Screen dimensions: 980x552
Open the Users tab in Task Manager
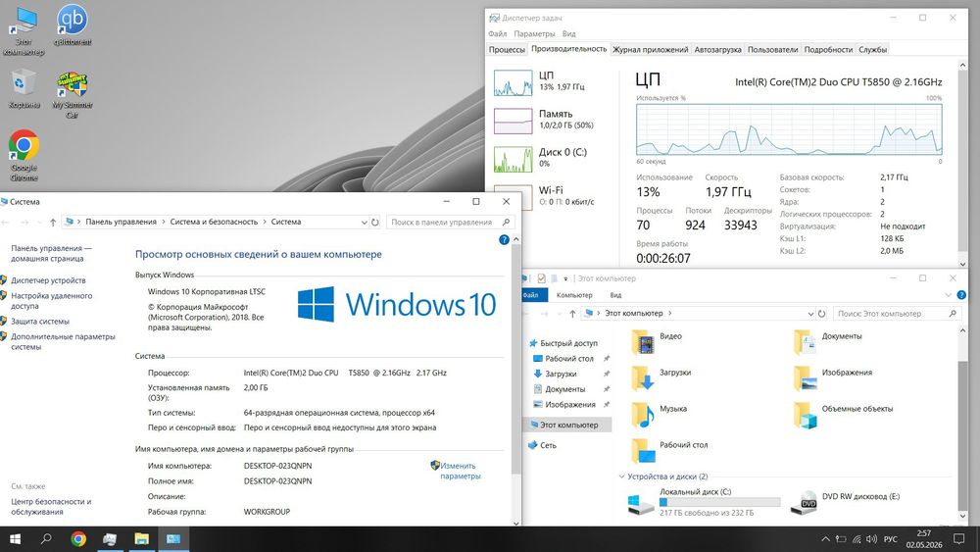[x=772, y=49]
